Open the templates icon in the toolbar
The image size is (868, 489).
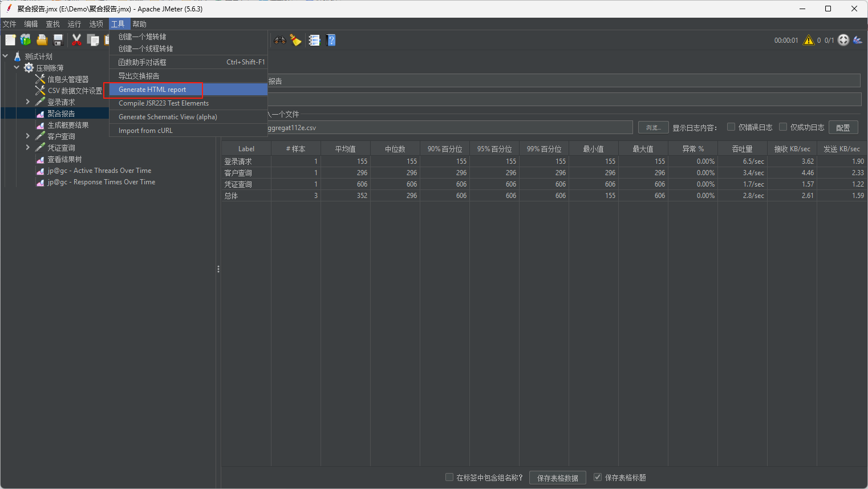(x=26, y=39)
